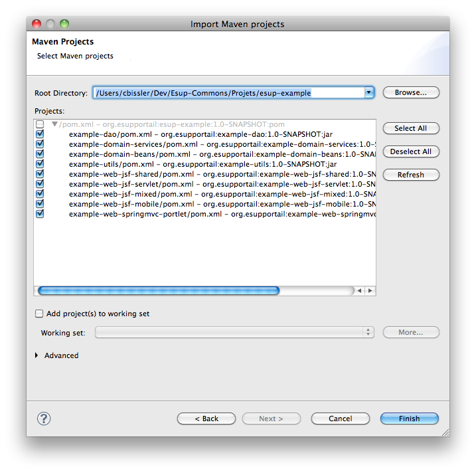Toggle the root /pom.xml checkbox
The image size is (476, 473).
pos(40,124)
